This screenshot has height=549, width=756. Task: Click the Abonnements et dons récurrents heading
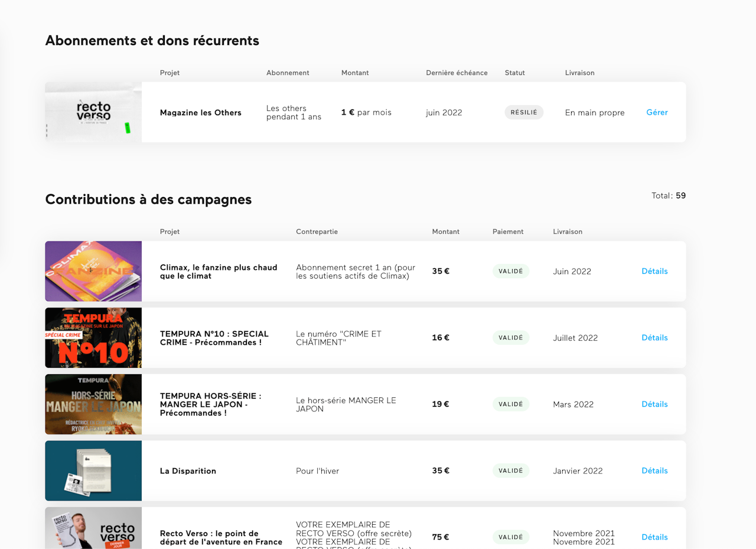[152, 41]
